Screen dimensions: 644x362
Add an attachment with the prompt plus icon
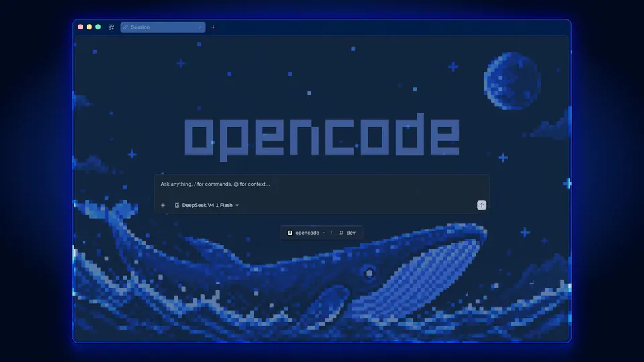pos(163,205)
